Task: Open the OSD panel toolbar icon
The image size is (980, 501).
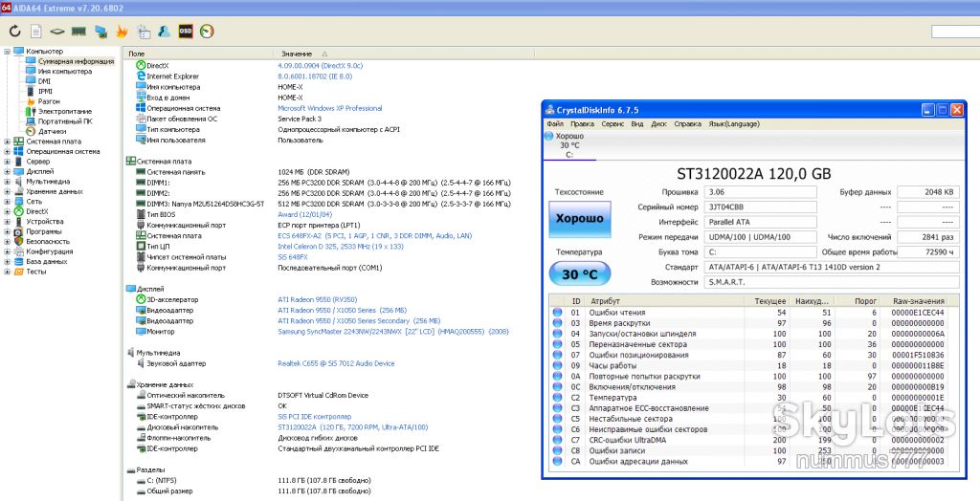Action: (x=186, y=32)
